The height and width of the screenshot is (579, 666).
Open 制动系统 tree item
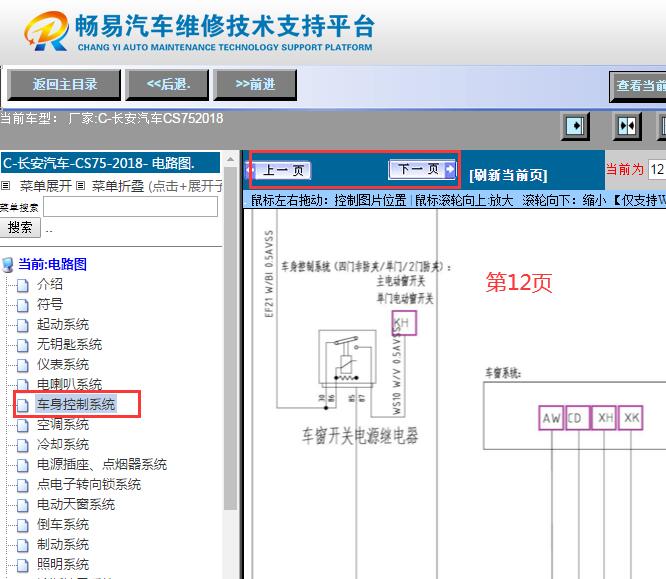pyautogui.click(x=63, y=544)
